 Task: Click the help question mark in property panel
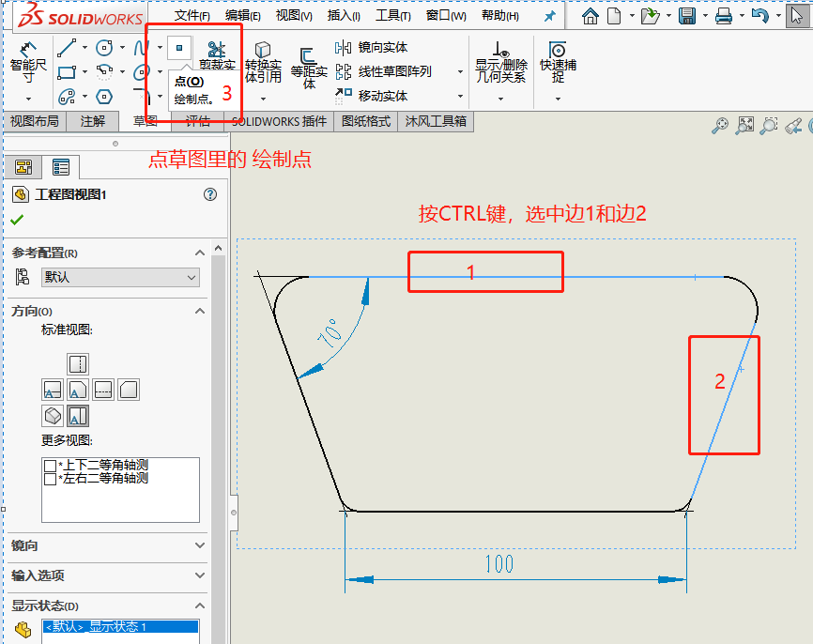coord(210,193)
